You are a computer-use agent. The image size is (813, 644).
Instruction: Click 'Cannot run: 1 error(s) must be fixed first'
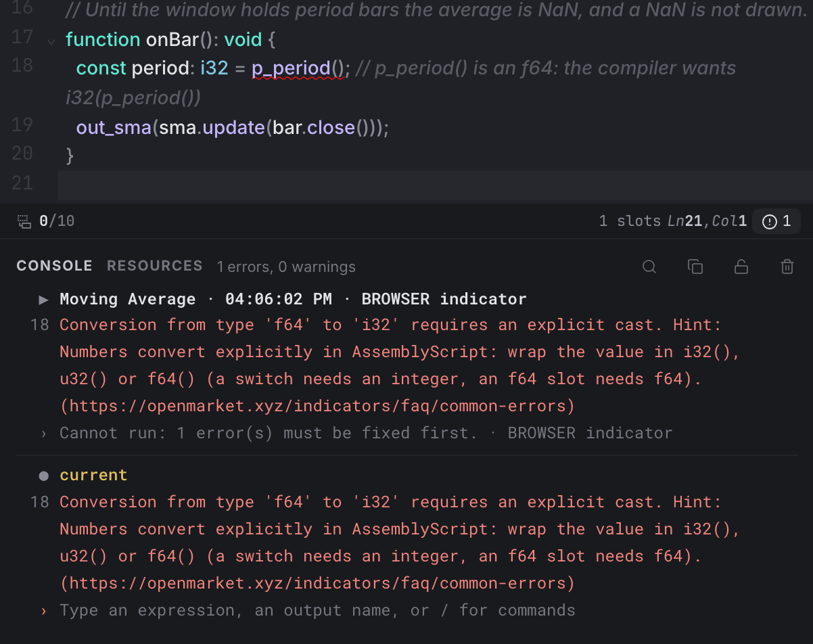click(x=269, y=433)
